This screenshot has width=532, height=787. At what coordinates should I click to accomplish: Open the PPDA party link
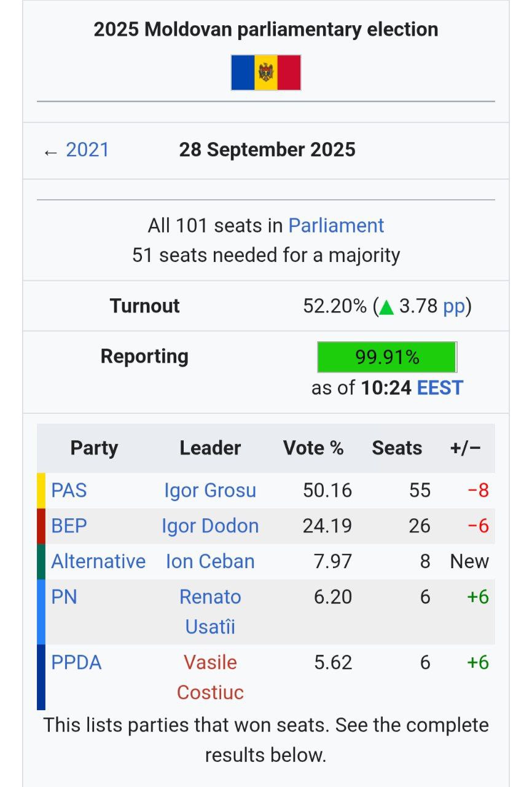tap(76, 663)
